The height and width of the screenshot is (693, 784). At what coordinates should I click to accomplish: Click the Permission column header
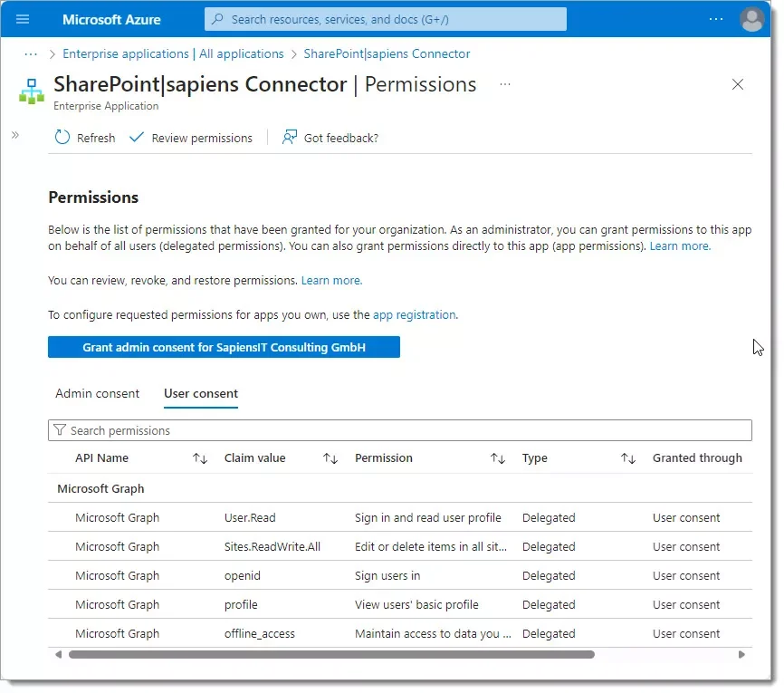(384, 457)
